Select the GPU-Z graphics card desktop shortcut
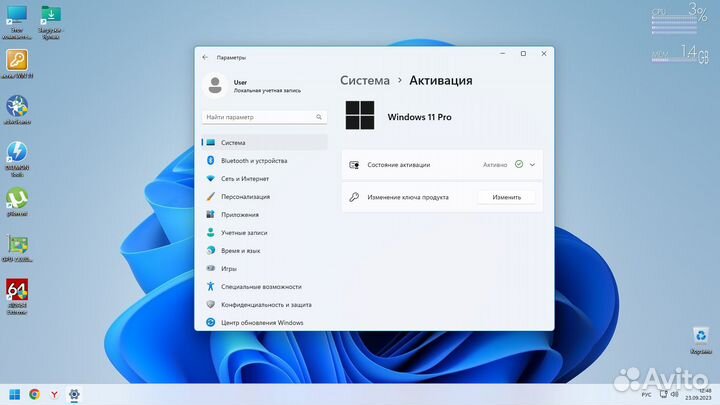This screenshot has width=720, height=405. click(17, 248)
